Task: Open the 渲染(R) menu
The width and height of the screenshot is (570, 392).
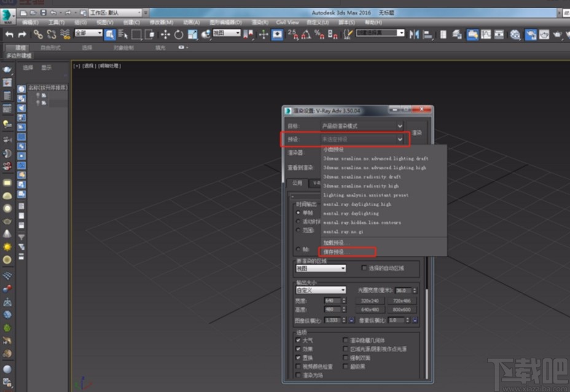Action: point(259,23)
